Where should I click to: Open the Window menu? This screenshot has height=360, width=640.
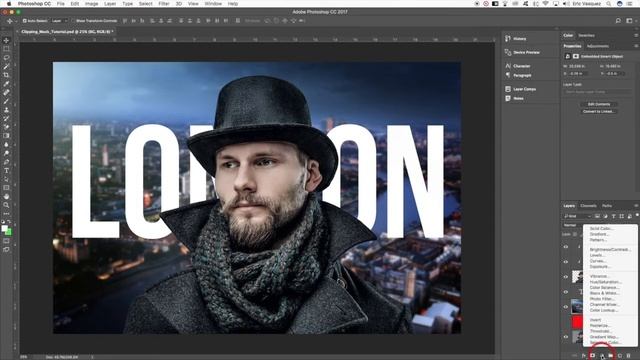[213, 4]
